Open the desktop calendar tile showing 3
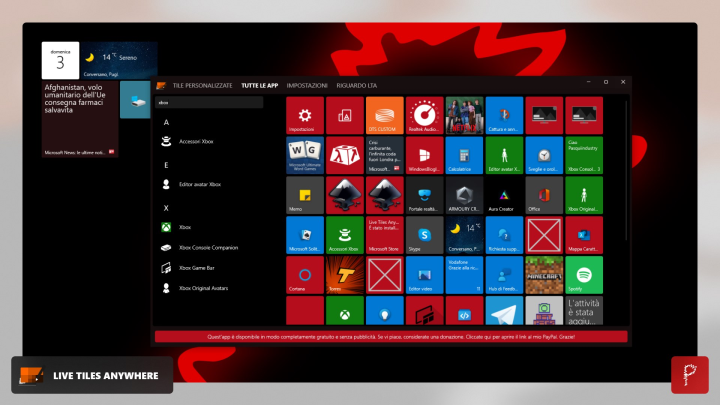The height and width of the screenshot is (405, 720). click(x=60, y=61)
